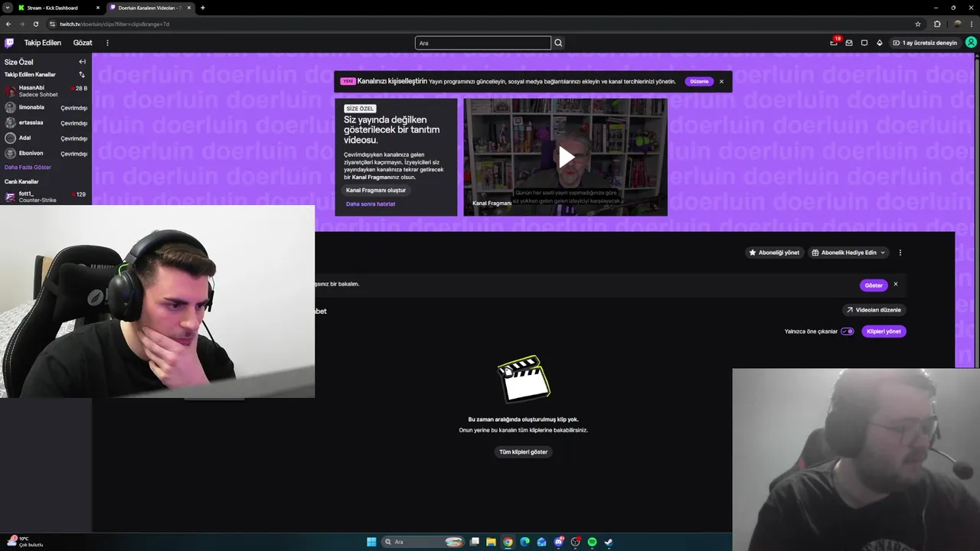This screenshot has height=551, width=980.
Task: Click the Kanal Fragmanı oluştur button
Action: pos(376,190)
